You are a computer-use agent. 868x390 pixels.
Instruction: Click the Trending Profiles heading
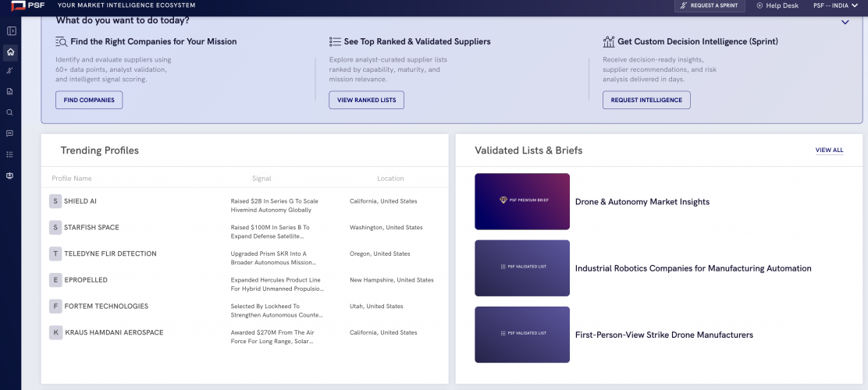click(100, 151)
